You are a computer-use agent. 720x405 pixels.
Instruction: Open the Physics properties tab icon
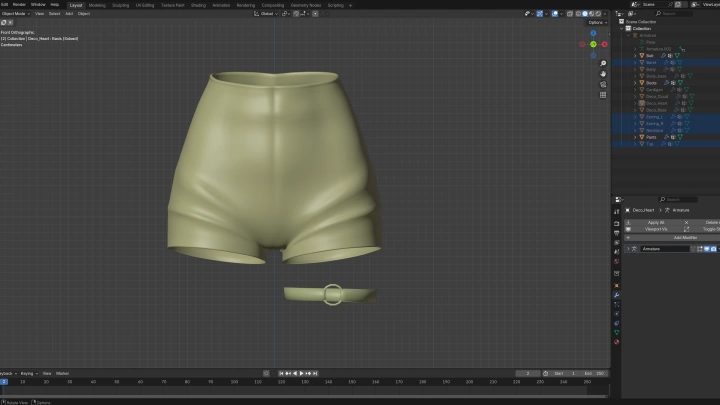pyautogui.click(x=617, y=314)
